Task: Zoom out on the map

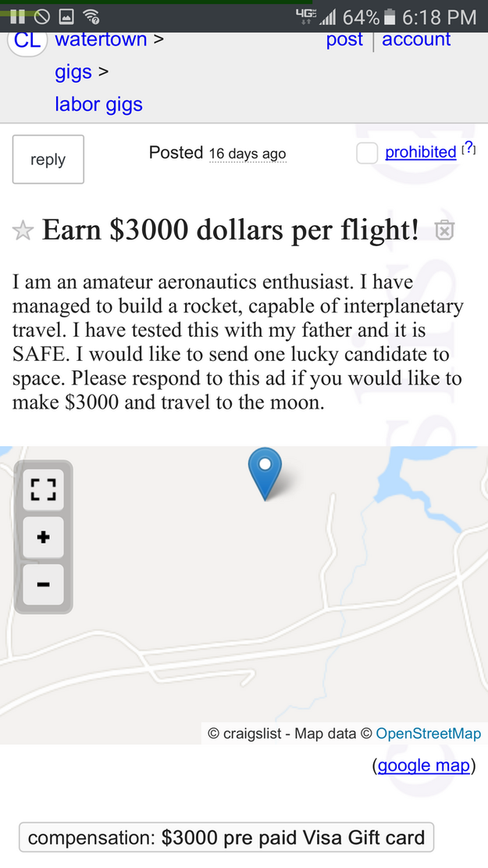Action: coord(43,584)
